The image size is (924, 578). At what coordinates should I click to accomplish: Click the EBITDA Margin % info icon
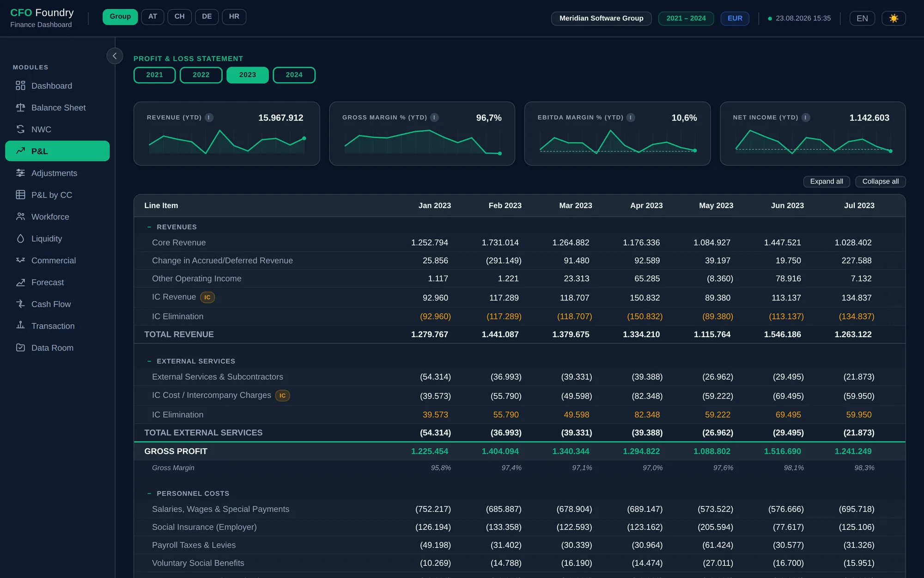click(x=631, y=117)
